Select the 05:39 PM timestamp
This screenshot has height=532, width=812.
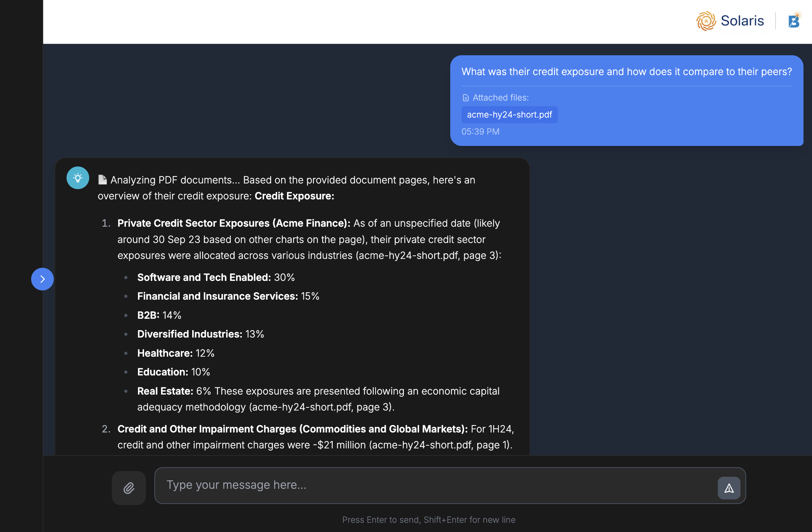pyautogui.click(x=480, y=131)
